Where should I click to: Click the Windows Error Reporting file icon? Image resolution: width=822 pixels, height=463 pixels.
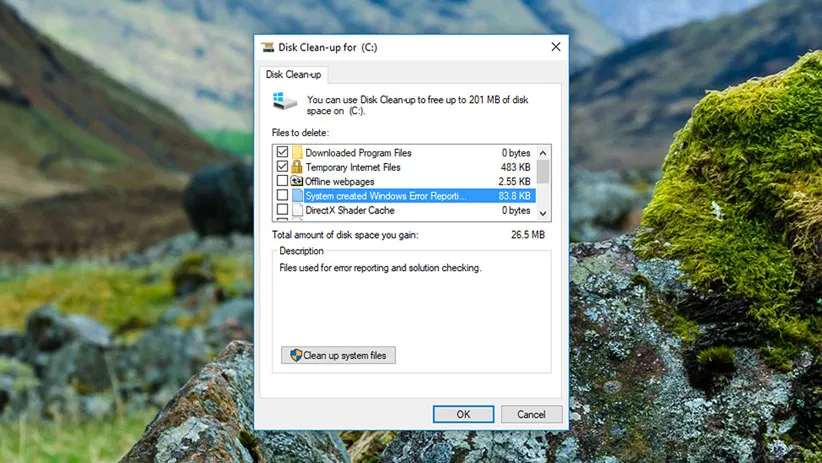click(x=297, y=196)
